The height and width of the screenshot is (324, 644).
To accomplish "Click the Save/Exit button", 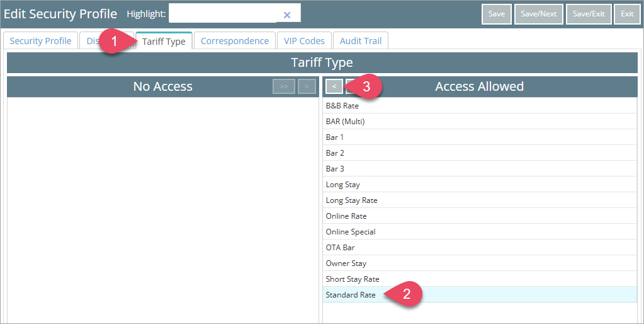I will 589,14.
